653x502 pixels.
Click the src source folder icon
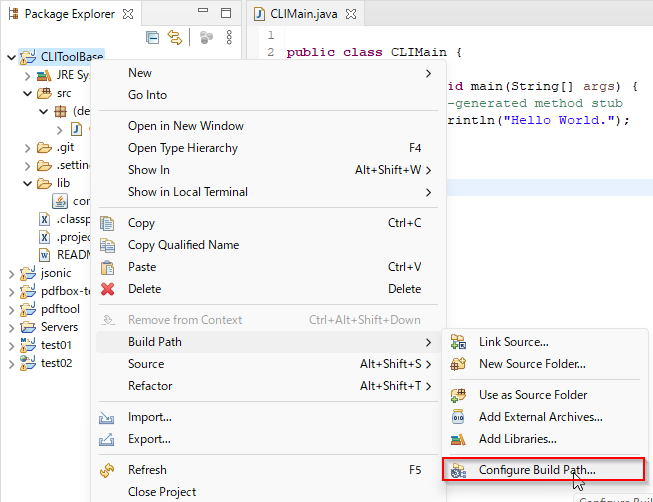pyautogui.click(x=44, y=93)
